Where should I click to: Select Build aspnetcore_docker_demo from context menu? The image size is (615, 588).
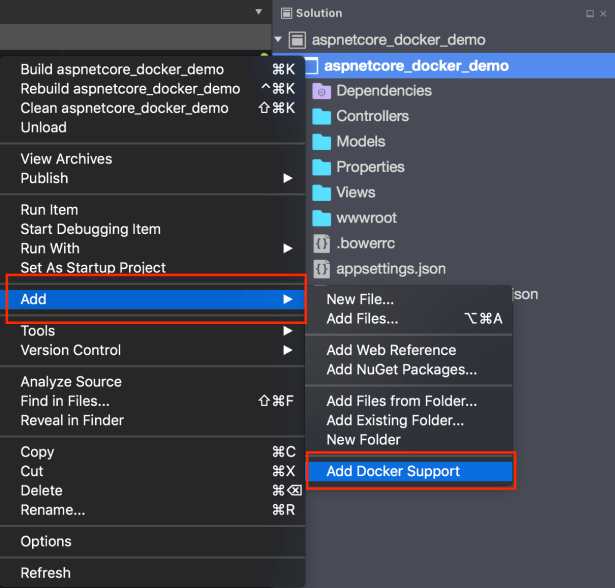coord(122,70)
